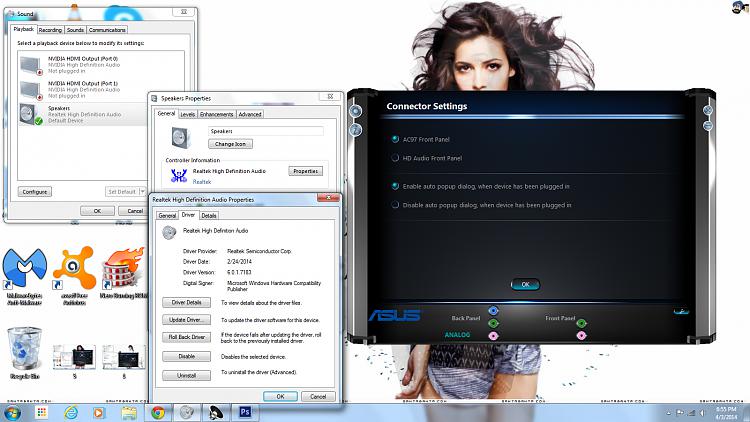This screenshot has width=750, height=422.
Task: Launch Internet Explorer from taskbar
Action: [x=71, y=412]
